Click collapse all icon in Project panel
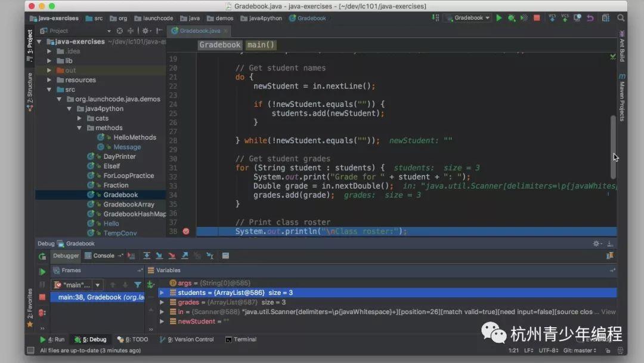This screenshot has width=644, height=363. [131, 31]
